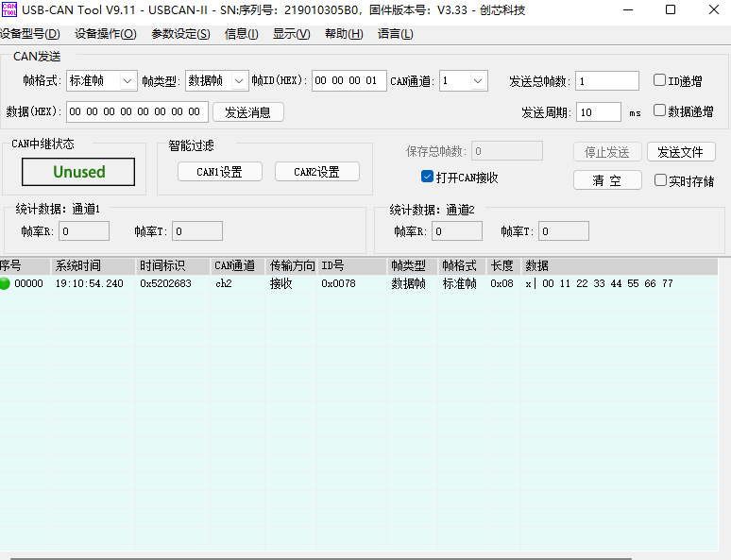Uncheck the 打开CAN接收 checkbox

tap(427, 177)
